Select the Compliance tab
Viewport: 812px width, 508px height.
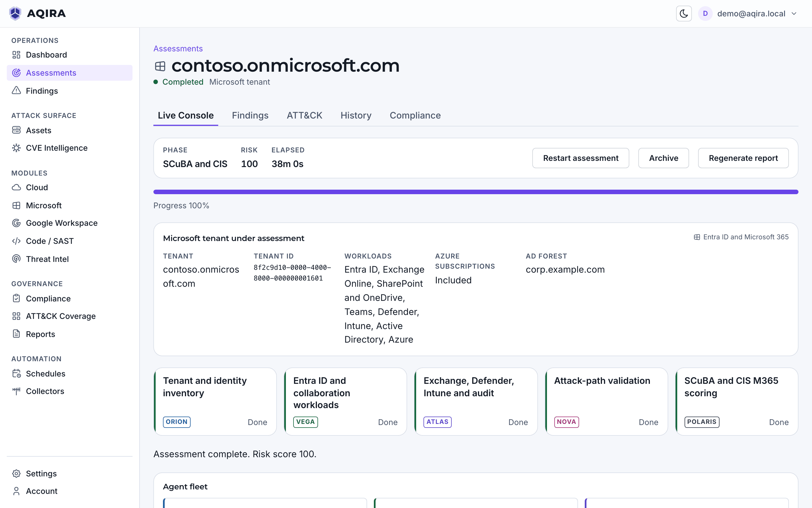[x=415, y=115]
